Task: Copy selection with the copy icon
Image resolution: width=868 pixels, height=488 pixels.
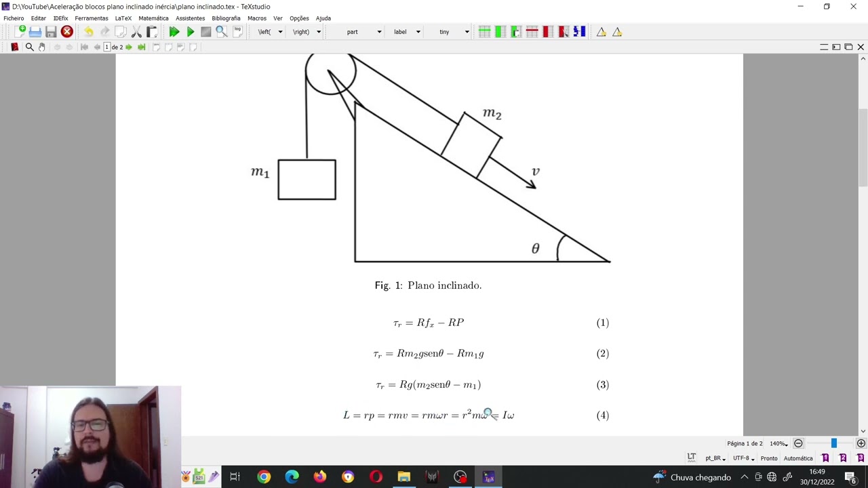Action: point(120,32)
